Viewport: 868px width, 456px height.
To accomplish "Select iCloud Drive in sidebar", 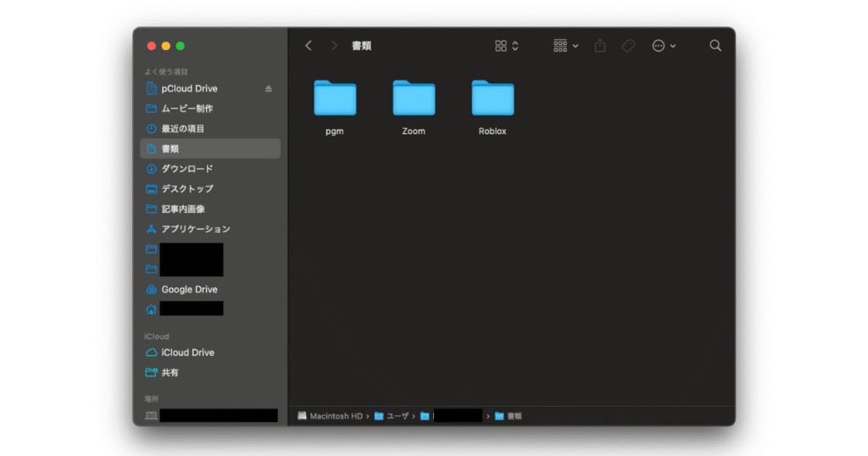I will (x=187, y=353).
